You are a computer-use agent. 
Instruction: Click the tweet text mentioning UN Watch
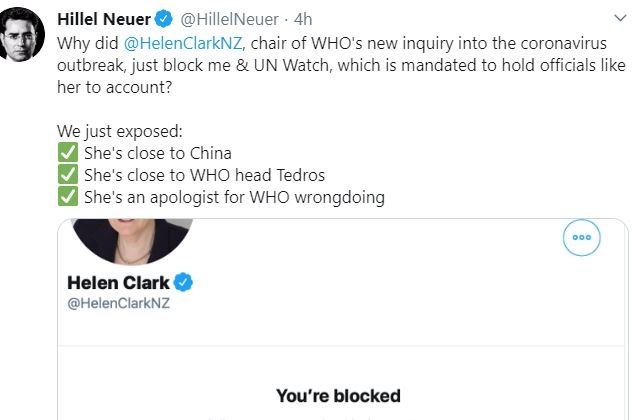tap(341, 65)
